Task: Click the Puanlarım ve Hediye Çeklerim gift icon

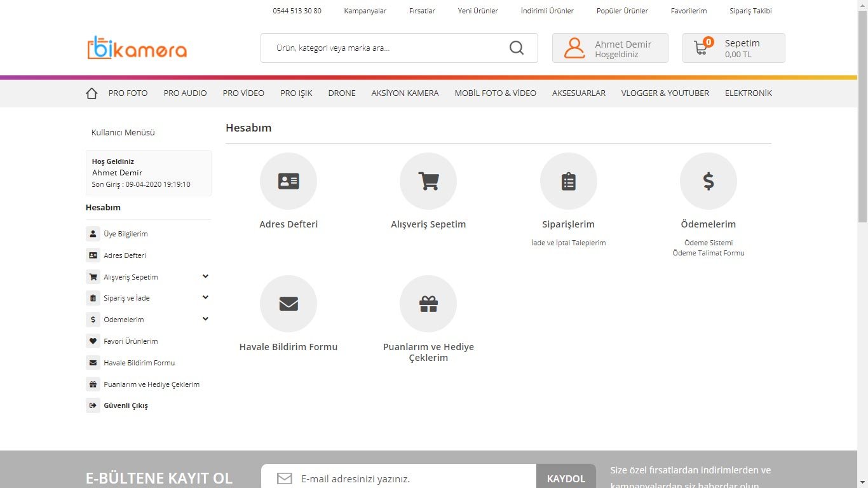Action: (x=428, y=304)
